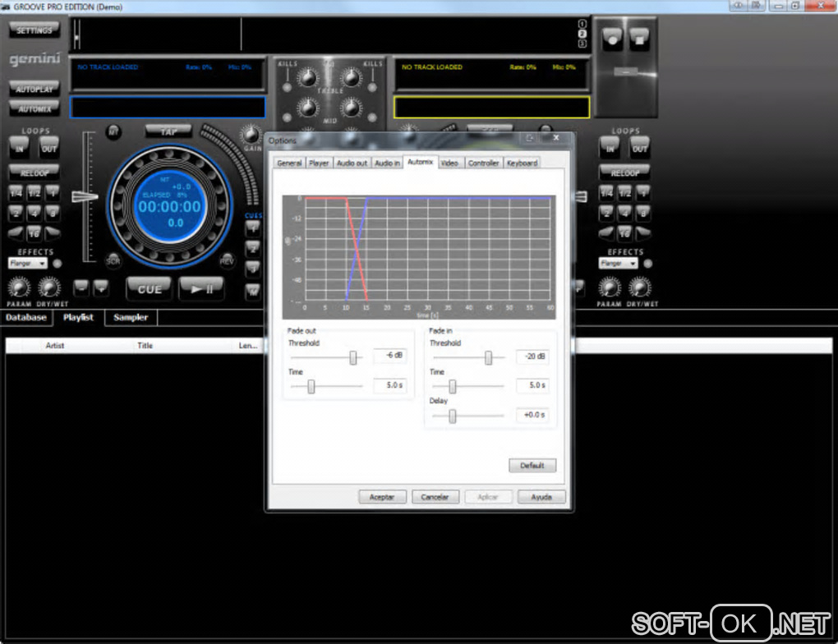Sort playlist by the Title column
The width and height of the screenshot is (838, 644).
pyautogui.click(x=145, y=346)
